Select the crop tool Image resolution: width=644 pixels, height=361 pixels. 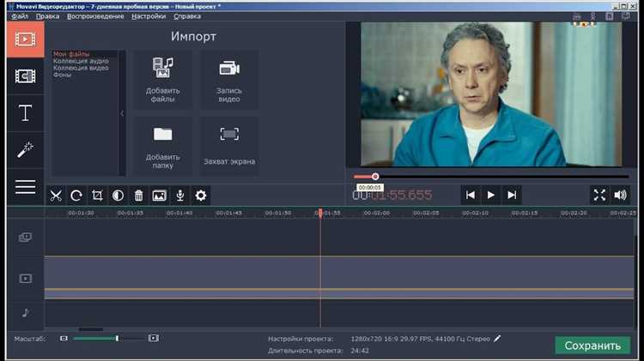[x=97, y=196]
